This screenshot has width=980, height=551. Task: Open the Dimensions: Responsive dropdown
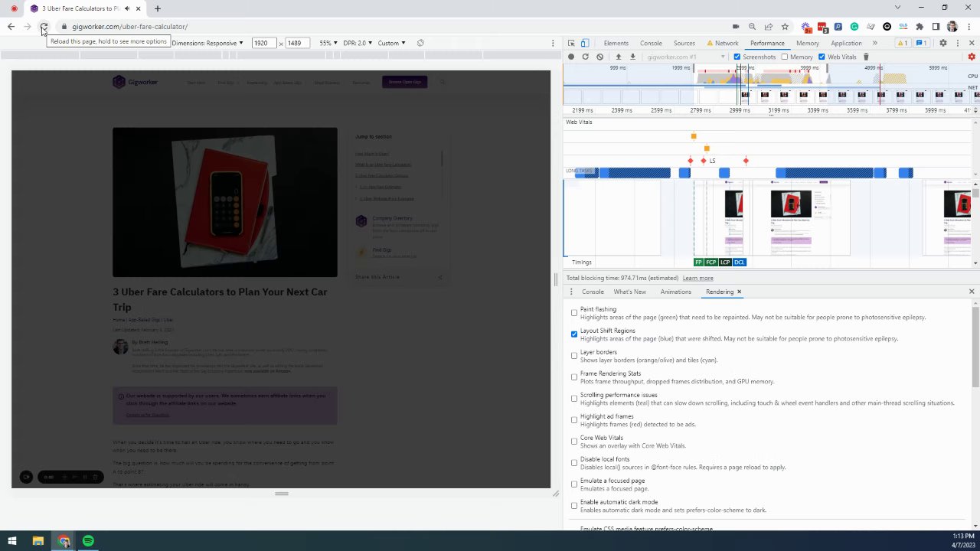pos(207,43)
